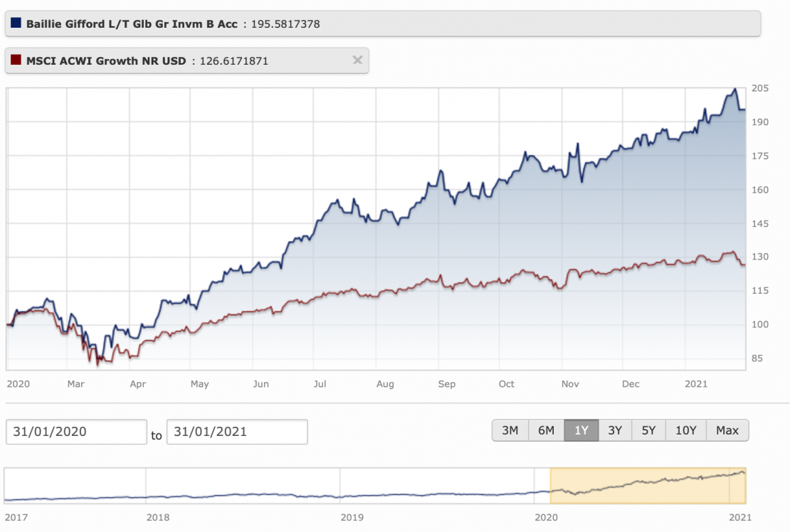Focus the start date field 31/01/2020
Viewport: 790px width, 532px height.
[76, 432]
